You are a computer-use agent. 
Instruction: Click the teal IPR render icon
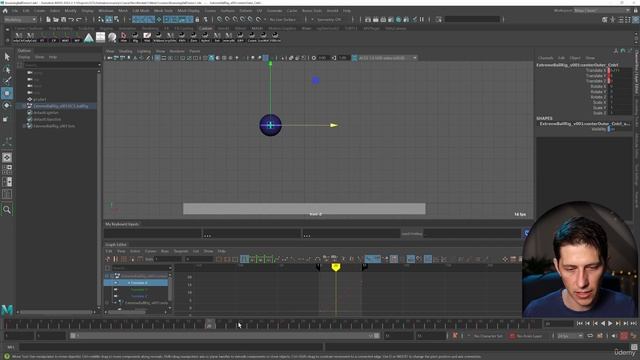point(398,19)
